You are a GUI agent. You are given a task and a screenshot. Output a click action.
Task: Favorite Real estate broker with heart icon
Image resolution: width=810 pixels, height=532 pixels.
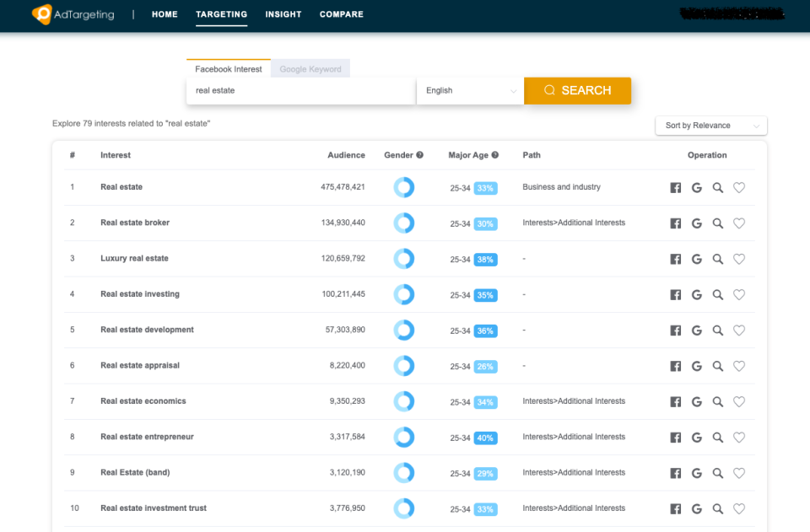[x=739, y=223]
